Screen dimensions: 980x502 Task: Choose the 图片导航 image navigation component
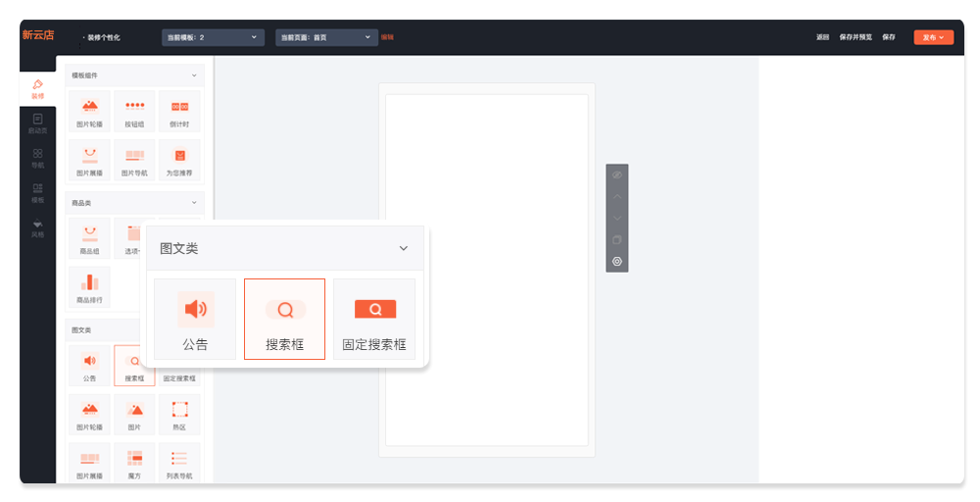pyautogui.click(x=134, y=160)
